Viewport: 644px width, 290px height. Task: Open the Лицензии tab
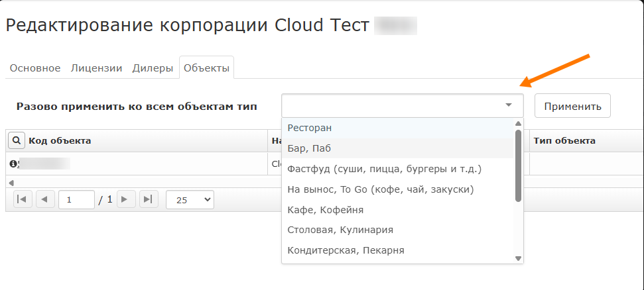pos(96,68)
